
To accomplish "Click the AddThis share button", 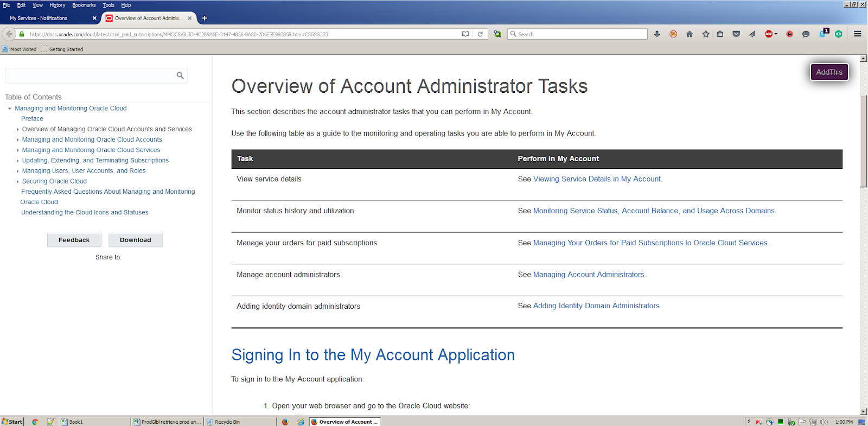I will tap(829, 72).
